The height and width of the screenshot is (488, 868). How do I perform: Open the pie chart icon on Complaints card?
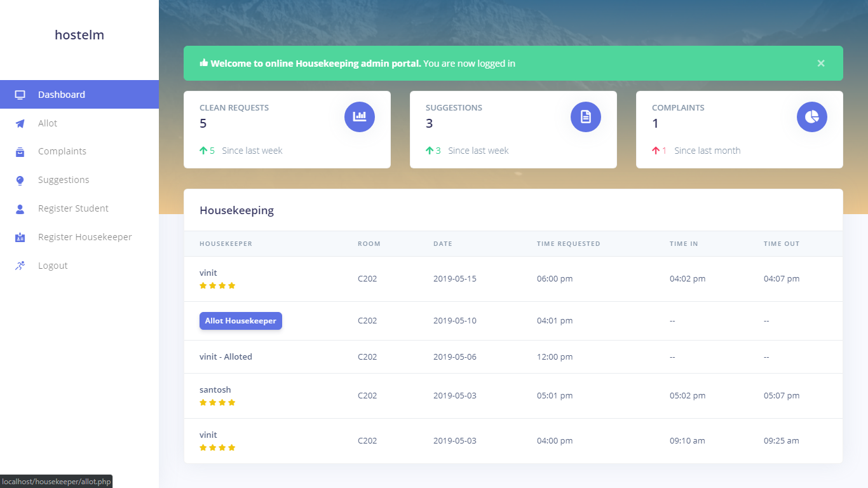[x=811, y=117]
